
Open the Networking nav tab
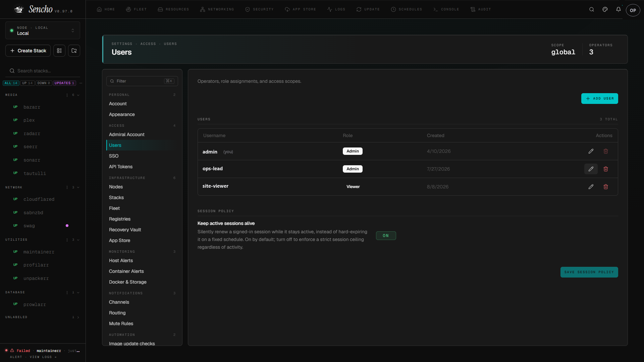pos(217,9)
